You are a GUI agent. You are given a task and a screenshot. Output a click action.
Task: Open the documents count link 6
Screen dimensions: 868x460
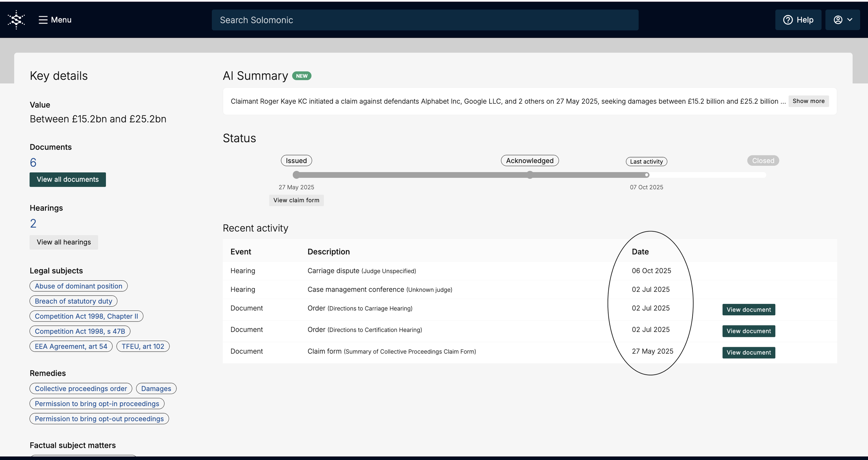pyautogui.click(x=33, y=162)
